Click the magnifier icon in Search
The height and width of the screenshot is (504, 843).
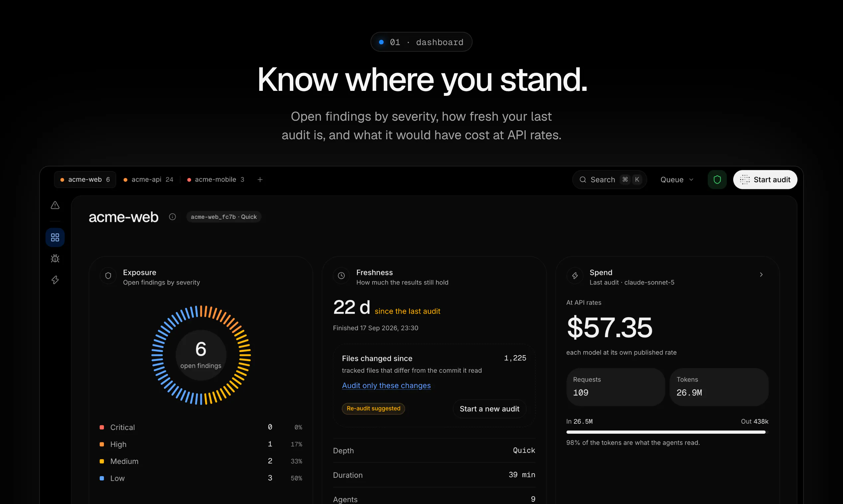(583, 180)
